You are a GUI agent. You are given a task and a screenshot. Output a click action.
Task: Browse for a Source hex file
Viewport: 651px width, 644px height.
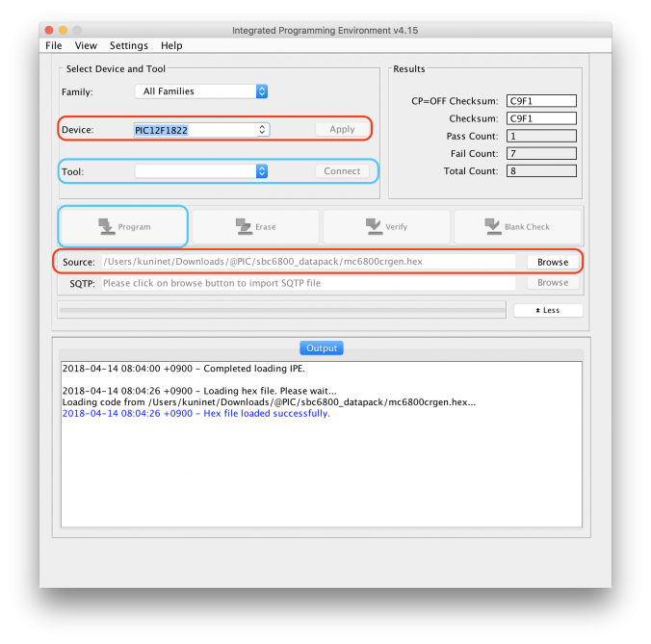click(553, 262)
